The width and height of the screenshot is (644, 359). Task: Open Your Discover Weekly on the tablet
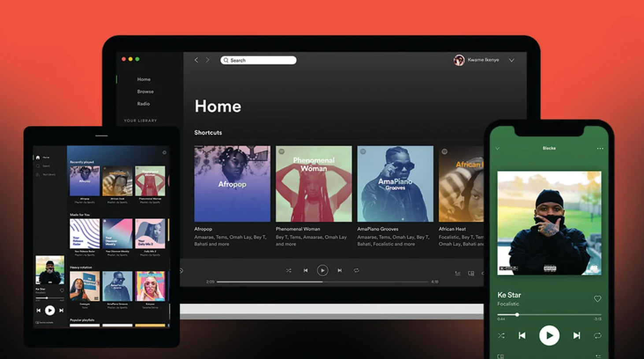coord(117,234)
